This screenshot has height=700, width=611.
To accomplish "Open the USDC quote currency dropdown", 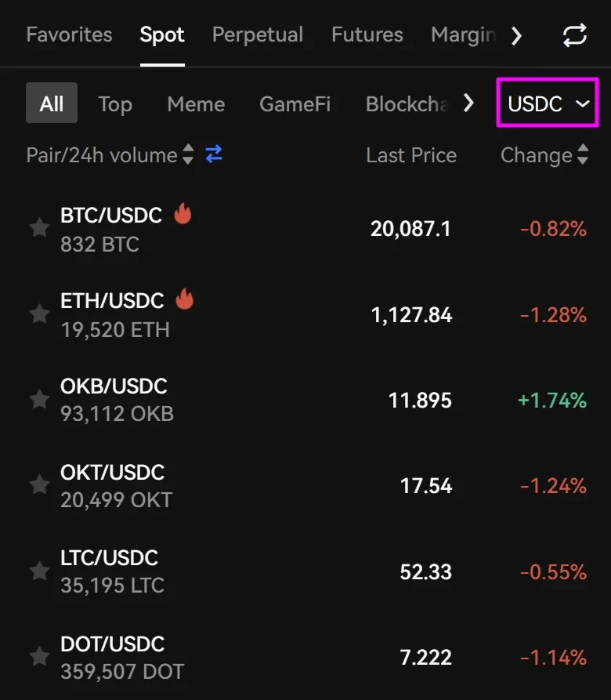I will pos(548,103).
